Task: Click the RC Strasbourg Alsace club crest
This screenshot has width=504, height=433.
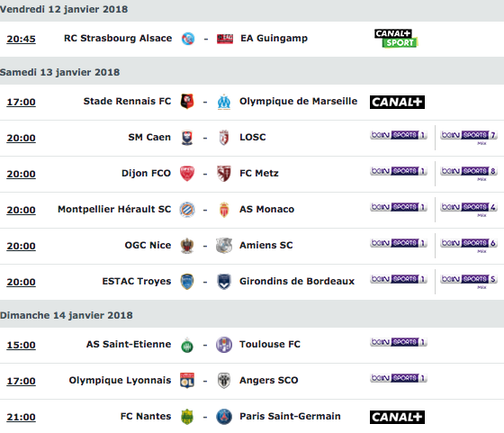Action: (x=188, y=39)
